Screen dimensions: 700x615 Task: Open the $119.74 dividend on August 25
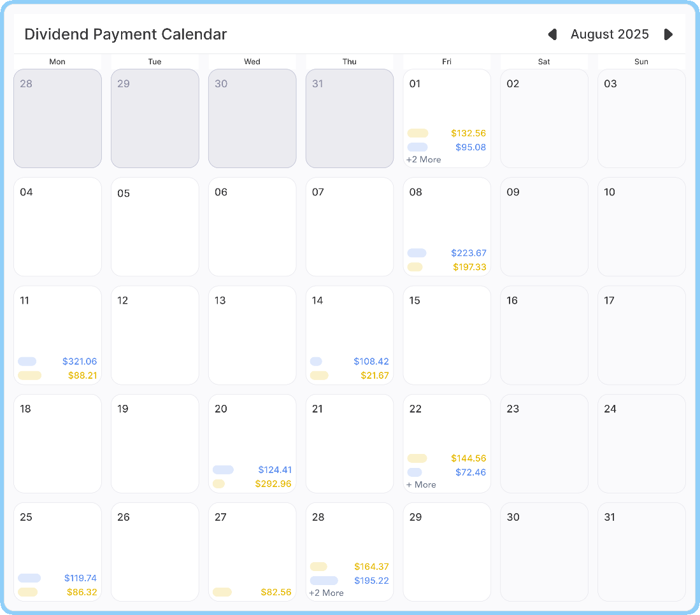coord(80,579)
